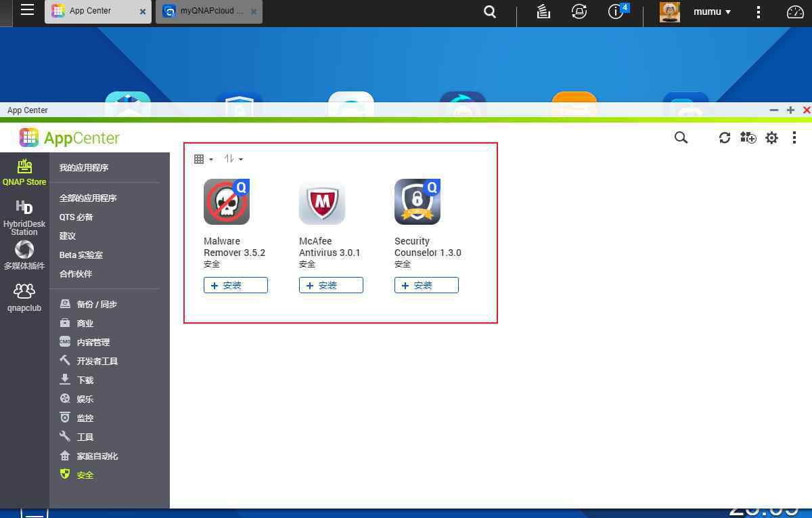This screenshot has width=812, height=518.
Task: Search apps in App Center
Action: (x=681, y=137)
